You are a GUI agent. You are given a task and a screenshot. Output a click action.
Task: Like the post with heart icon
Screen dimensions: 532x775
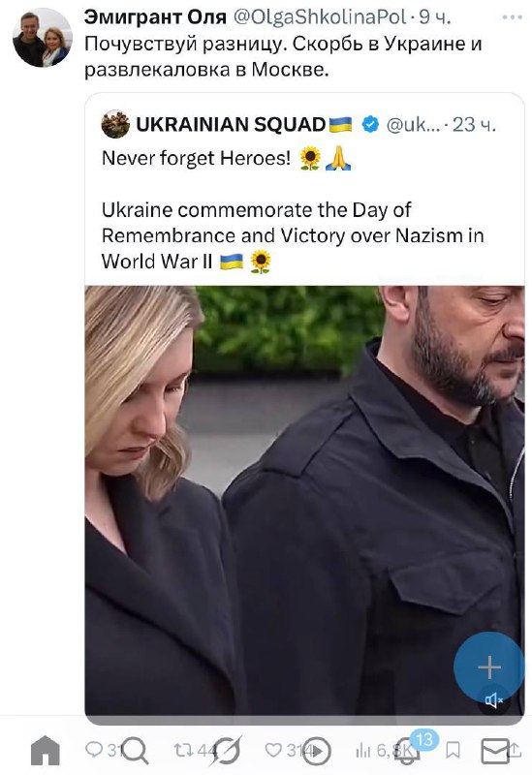pyautogui.click(x=273, y=750)
